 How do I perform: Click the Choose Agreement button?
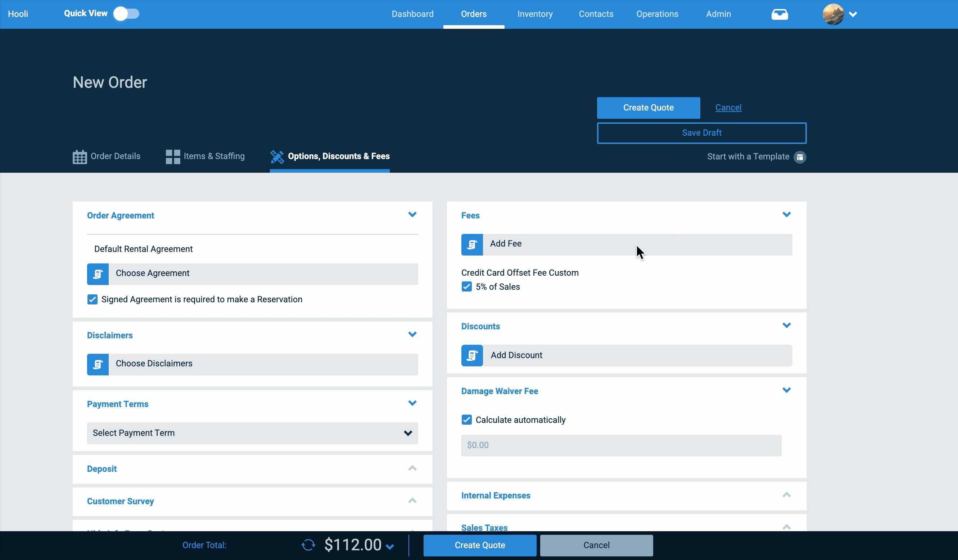[252, 274]
